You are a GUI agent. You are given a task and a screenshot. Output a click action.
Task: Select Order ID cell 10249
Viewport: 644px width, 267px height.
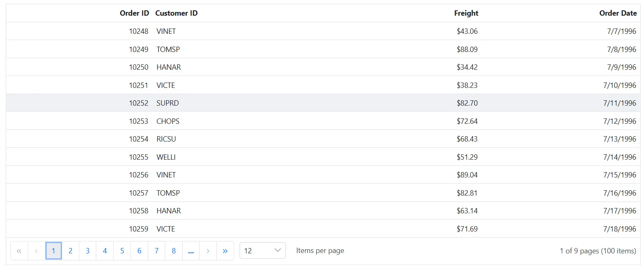coord(138,50)
